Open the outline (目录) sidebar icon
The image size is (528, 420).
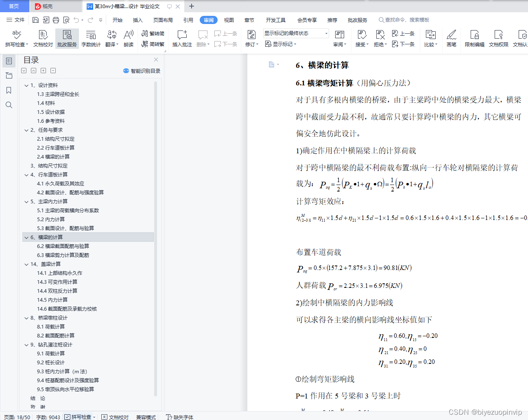click(9, 61)
